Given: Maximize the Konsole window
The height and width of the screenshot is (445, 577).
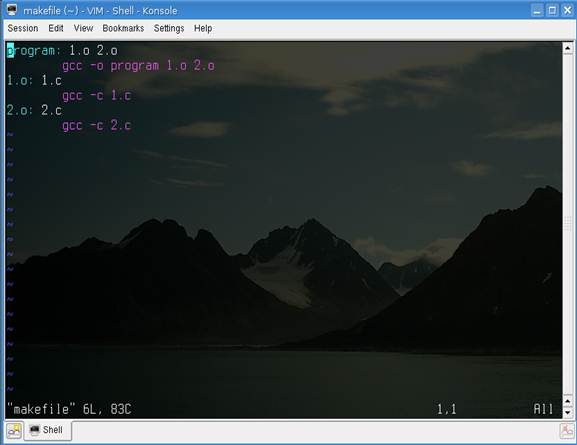Looking at the screenshot, I should pyautogui.click(x=552, y=10).
